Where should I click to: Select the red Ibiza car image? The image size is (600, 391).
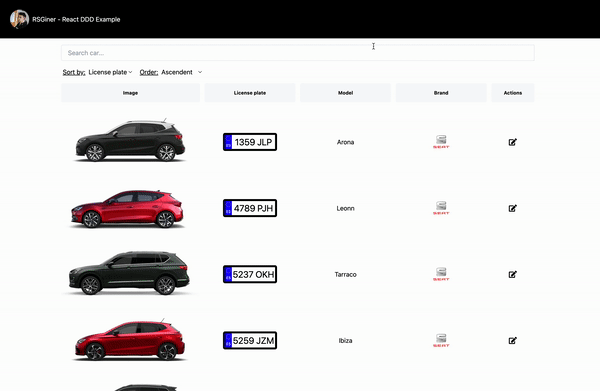[130, 340]
